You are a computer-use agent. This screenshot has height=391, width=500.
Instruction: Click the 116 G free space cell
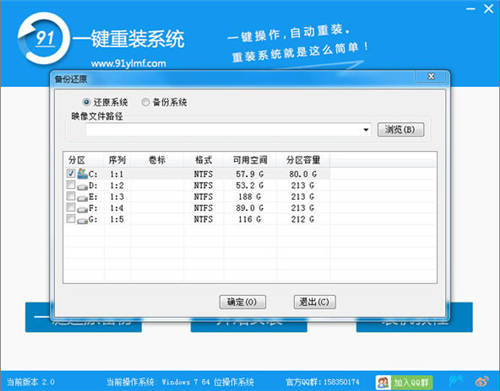coord(250,219)
